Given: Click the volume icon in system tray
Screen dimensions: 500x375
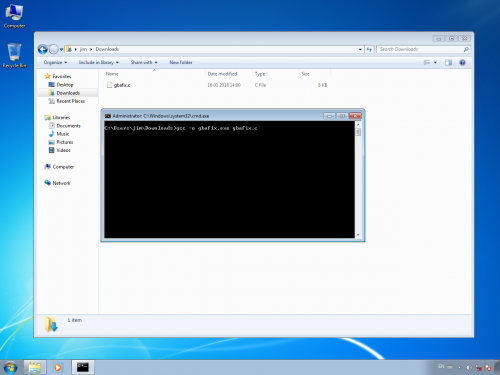Looking at the screenshot, I should pyautogui.click(x=469, y=368).
